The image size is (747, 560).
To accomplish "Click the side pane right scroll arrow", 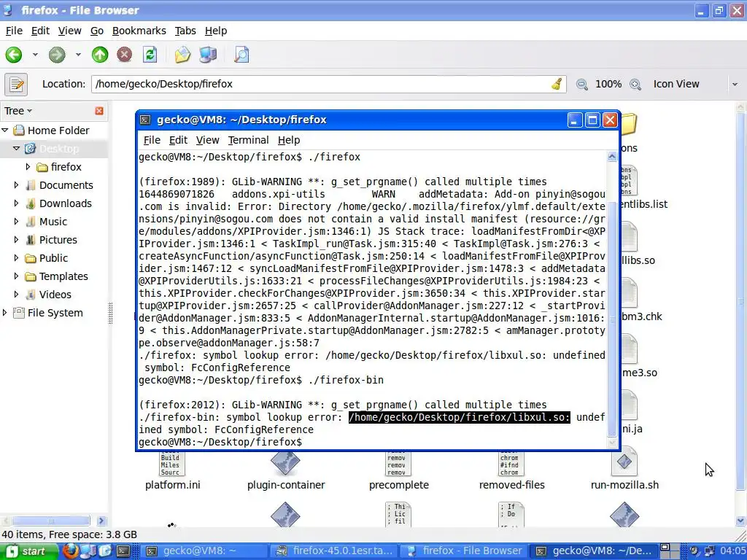I will 101,521.
